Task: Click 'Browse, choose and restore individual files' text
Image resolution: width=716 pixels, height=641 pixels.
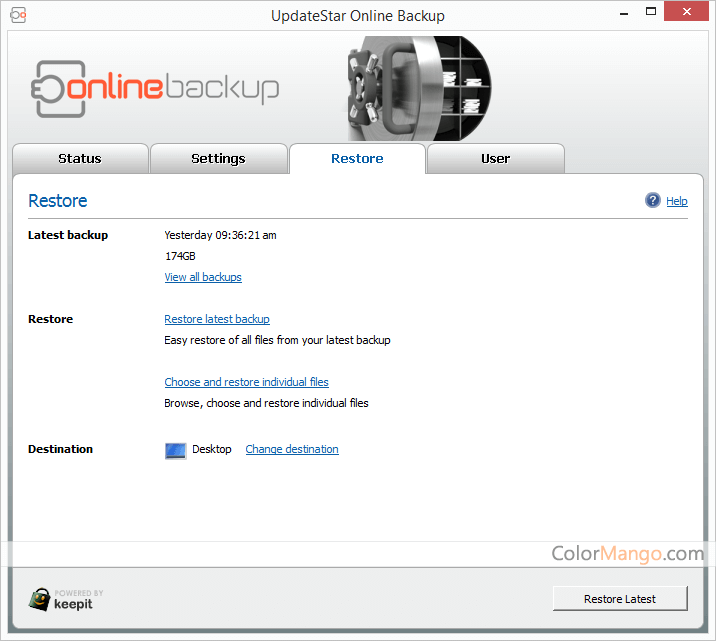Action: (266, 403)
